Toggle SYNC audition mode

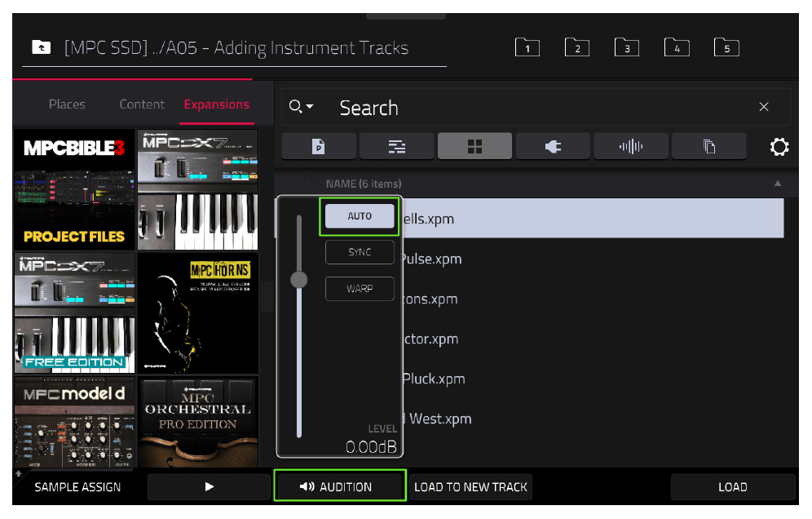click(360, 252)
